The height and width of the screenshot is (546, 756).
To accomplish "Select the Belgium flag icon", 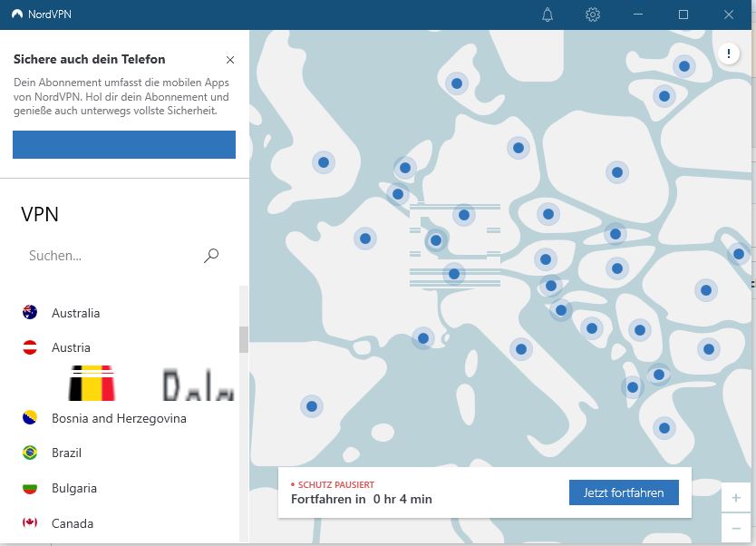I will 92,384.
